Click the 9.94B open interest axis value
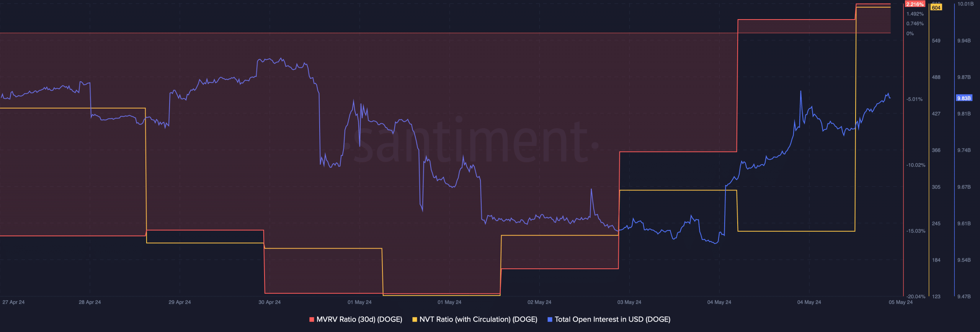 point(964,41)
